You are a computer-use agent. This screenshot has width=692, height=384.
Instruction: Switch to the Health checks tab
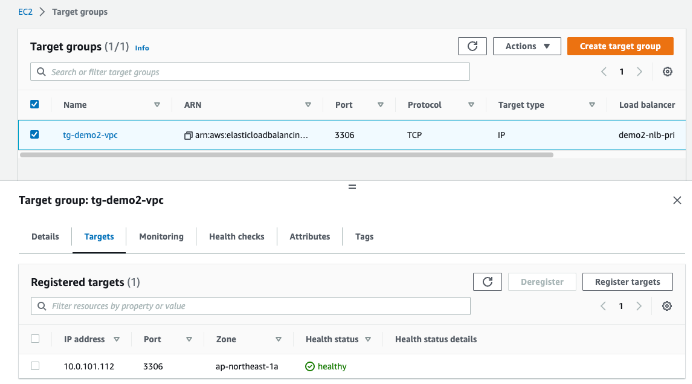pos(237,237)
